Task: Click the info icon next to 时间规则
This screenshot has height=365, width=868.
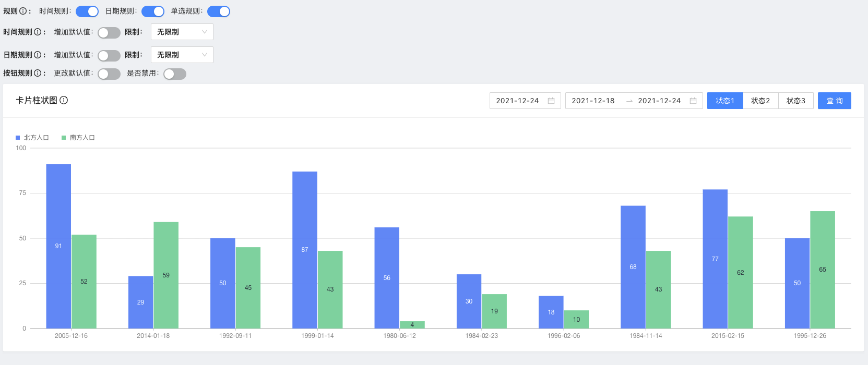Action: (38, 32)
